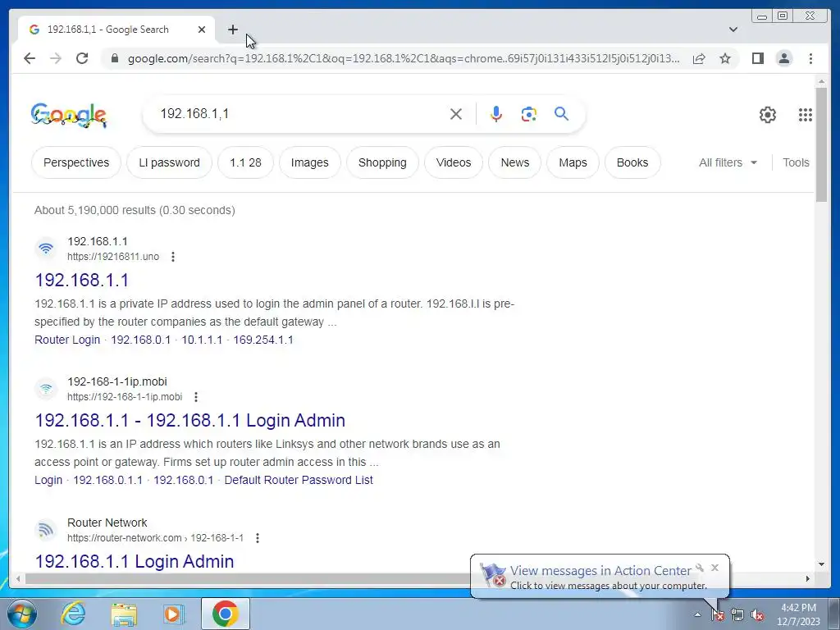Bookmark this page with the star icon
Viewport: 840px width, 630px height.
tap(725, 58)
